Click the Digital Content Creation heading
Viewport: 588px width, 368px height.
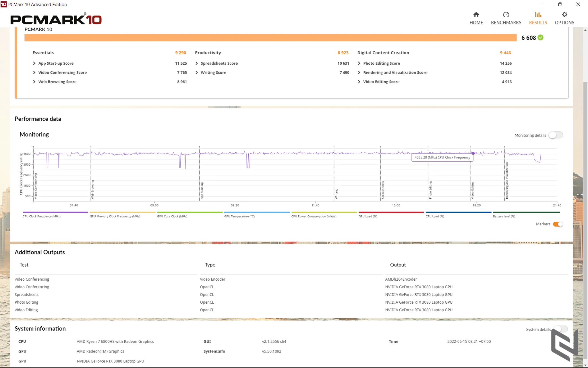click(x=383, y=53)
